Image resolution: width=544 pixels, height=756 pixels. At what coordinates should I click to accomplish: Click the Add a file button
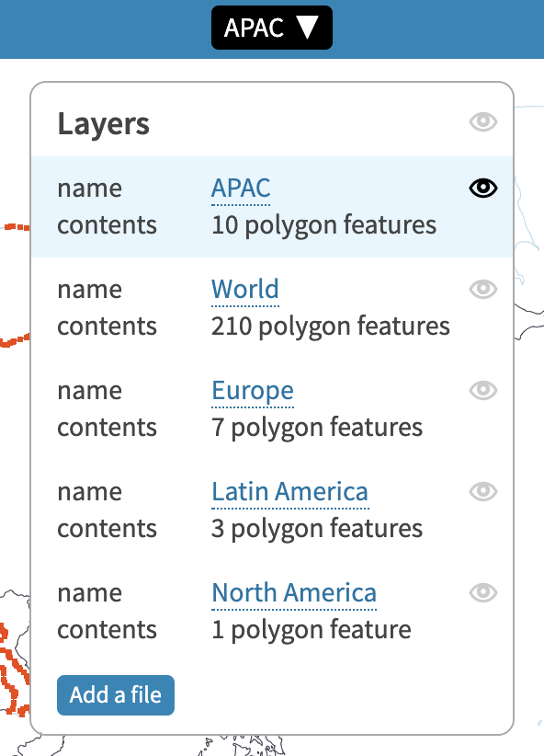click(116, 694)
